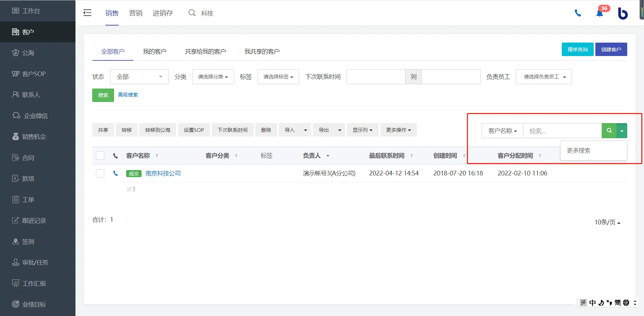
Task: Open the 请选择标签 dropdown
Action: [x=278, y=77]
